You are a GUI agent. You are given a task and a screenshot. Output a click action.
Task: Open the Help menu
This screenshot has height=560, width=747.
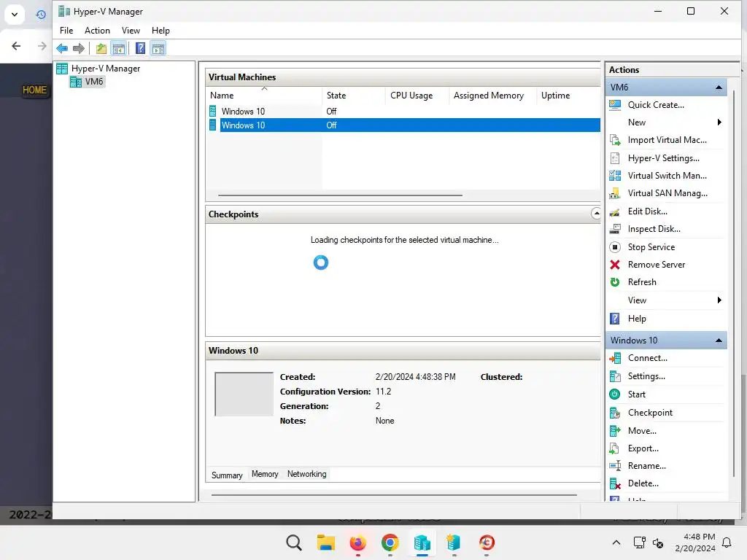click(x=160, y=31)
